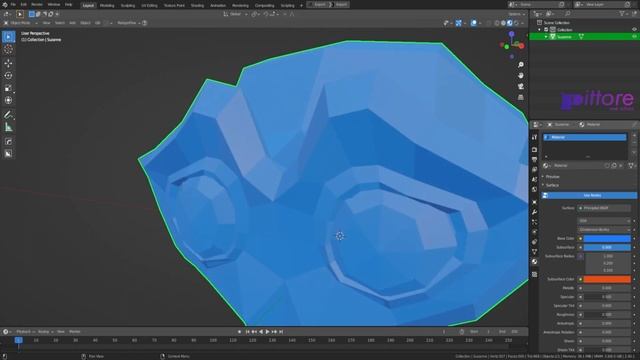Open the World properties tab
The image size is (640, 360).
[x=534, y=189]
